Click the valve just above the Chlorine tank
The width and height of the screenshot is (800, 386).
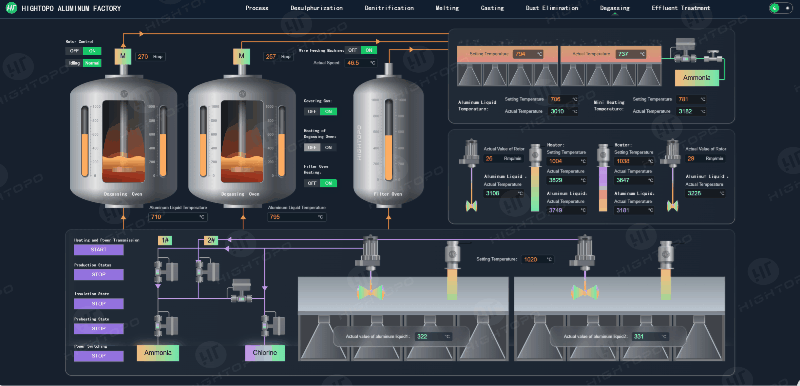coord(272,325)
